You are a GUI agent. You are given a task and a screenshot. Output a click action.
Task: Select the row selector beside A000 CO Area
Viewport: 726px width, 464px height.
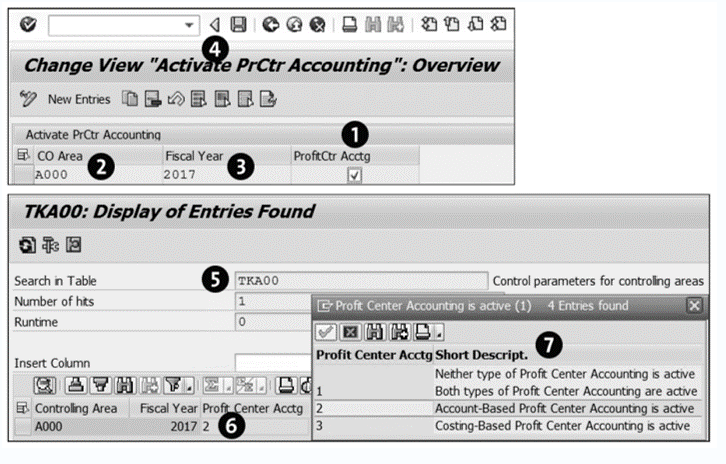pos(24,175)
